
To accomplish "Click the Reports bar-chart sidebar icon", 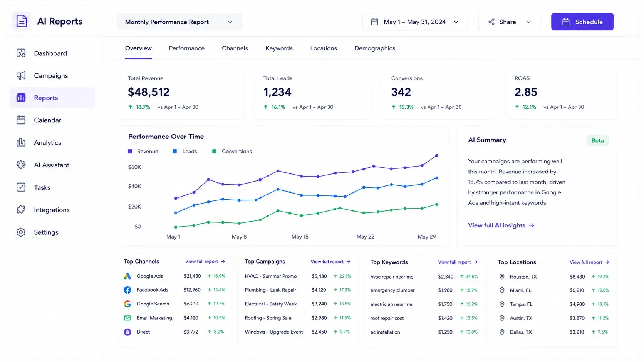I will [x=21, y=98].
